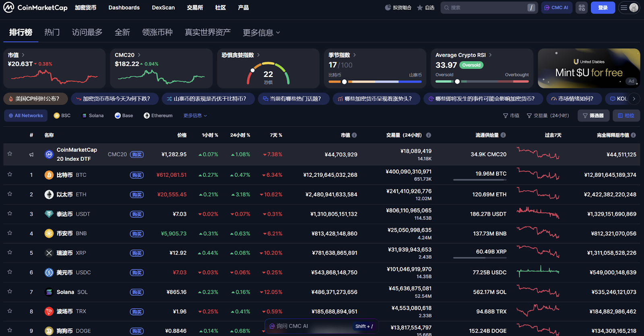Open the DexScan menu
This screenshot has width=644, height=336.
pos(163,8)
